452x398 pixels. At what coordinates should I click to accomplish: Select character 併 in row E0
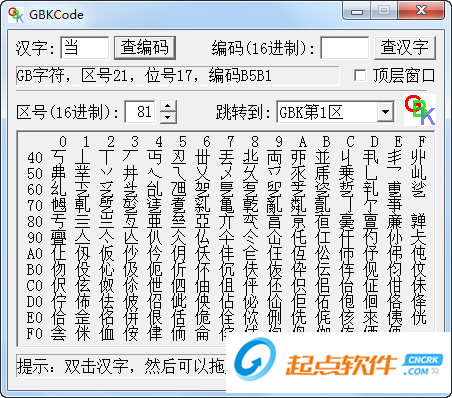pos(131,317)
